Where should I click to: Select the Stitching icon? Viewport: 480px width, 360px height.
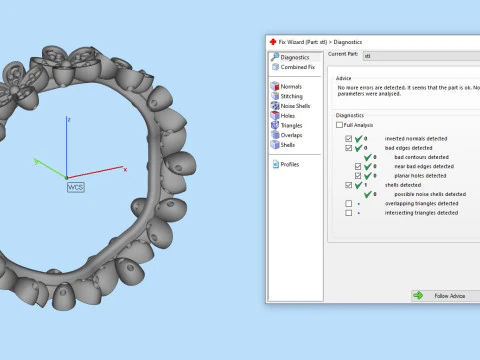click(275, 96)
